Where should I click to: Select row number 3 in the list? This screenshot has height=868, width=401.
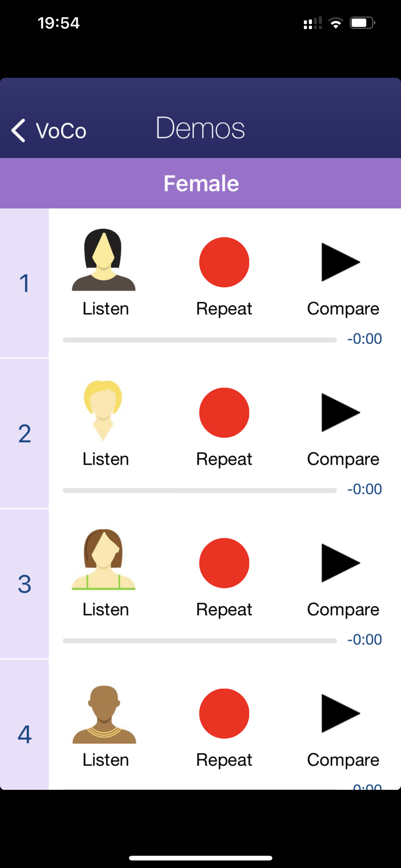[24, 584]
